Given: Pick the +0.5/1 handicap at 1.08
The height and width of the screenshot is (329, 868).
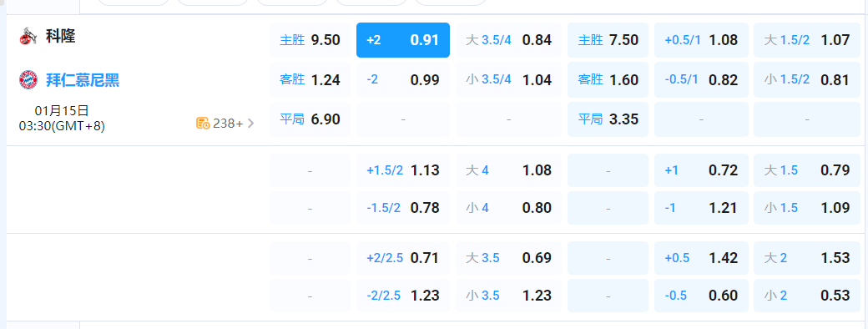Looking at the screenshot, I should 701,40.
